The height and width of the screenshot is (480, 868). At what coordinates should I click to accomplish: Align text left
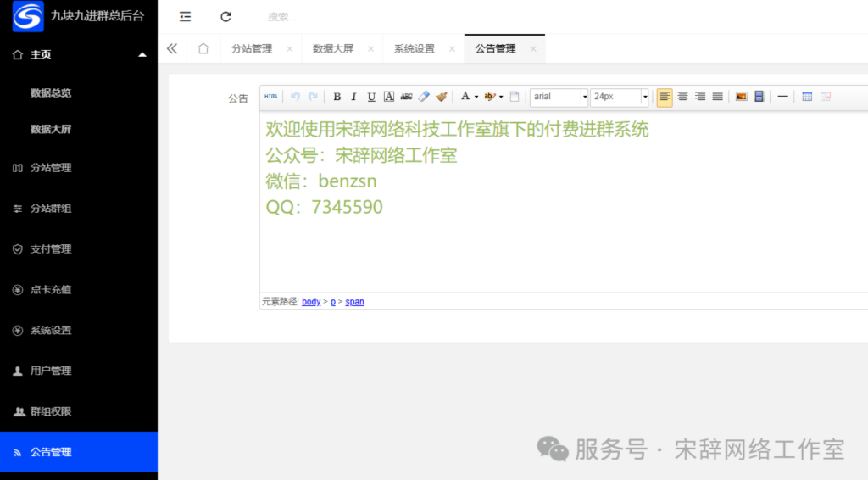[x=665, y=97]
